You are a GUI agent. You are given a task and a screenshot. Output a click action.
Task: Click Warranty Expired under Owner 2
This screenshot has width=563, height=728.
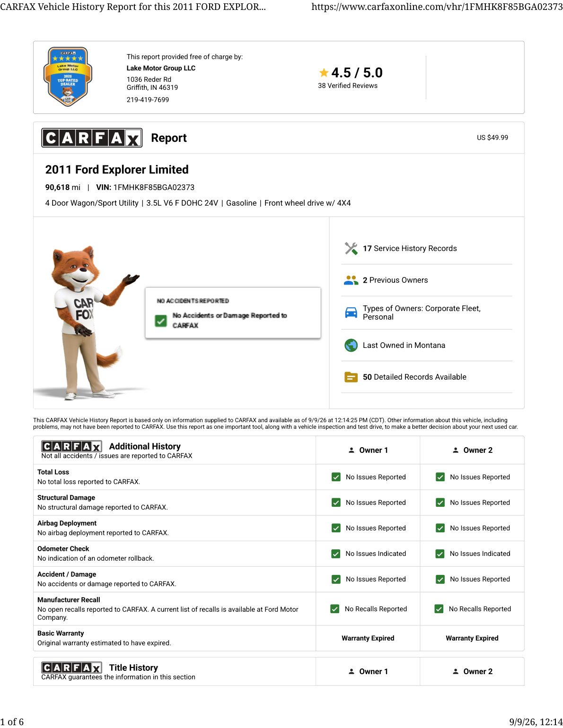click(x=472, y=638)
